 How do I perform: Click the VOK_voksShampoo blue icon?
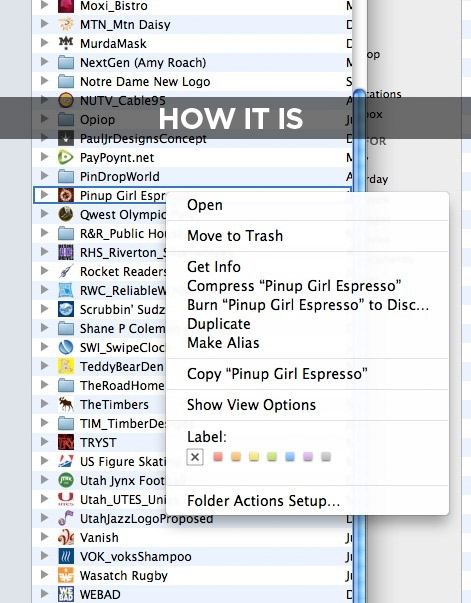[x=66, y=556]
